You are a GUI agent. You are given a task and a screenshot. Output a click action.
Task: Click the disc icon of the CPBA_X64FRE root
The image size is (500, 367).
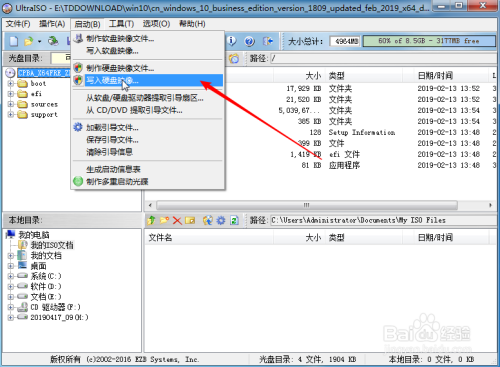click(x=10, y=73)
